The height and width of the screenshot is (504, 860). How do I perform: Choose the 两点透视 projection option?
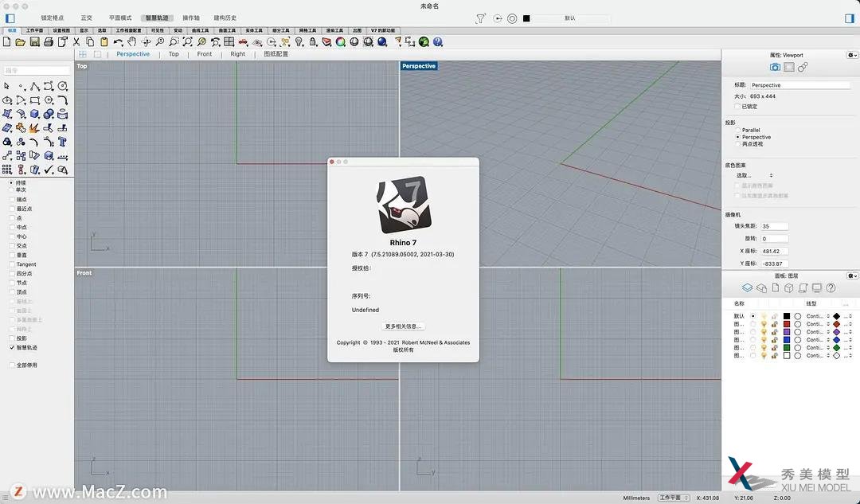pos(737,144)
